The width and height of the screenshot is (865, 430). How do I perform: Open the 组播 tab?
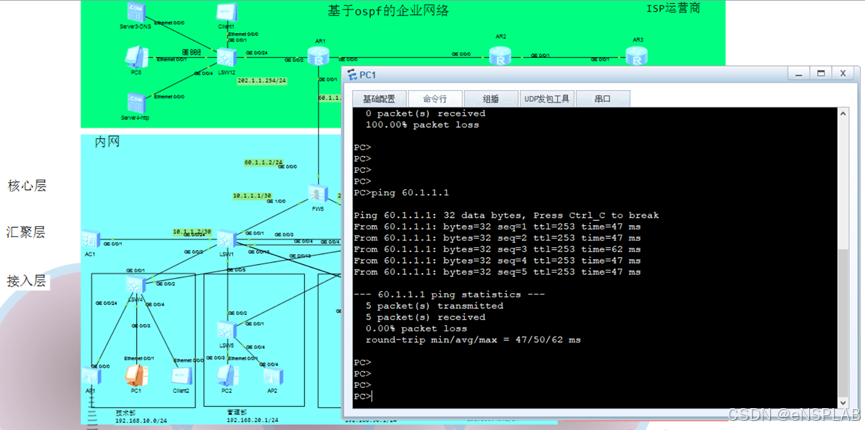[x=491, y=99]
